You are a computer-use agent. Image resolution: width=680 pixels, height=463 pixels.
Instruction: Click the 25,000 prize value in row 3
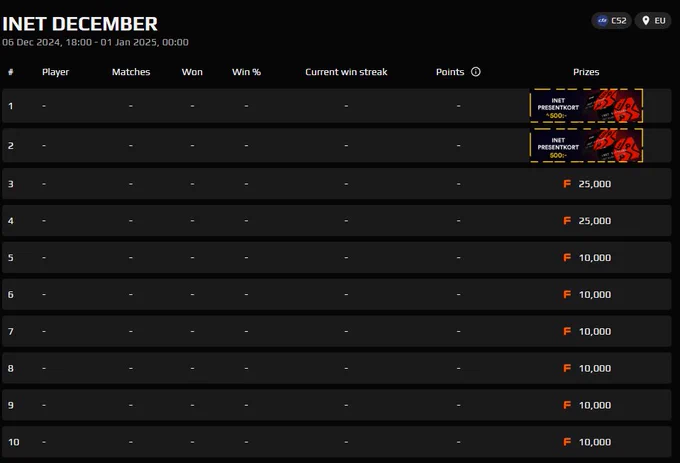[595, 184]
